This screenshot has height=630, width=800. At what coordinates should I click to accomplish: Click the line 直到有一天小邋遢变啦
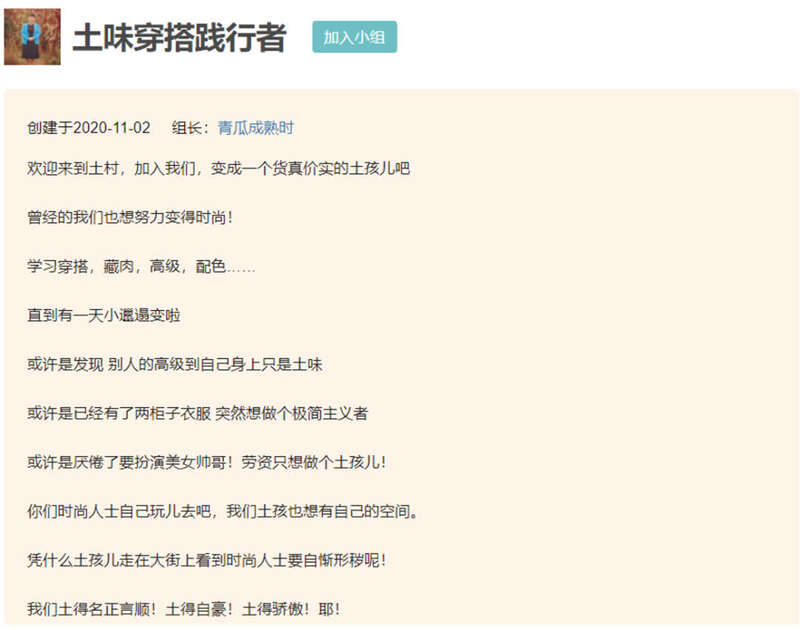104,315
